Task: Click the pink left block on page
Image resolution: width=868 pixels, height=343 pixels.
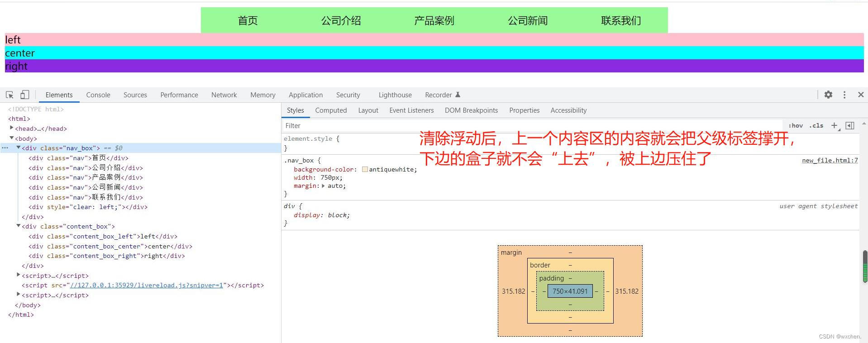Action: click(x=434, y=39)
